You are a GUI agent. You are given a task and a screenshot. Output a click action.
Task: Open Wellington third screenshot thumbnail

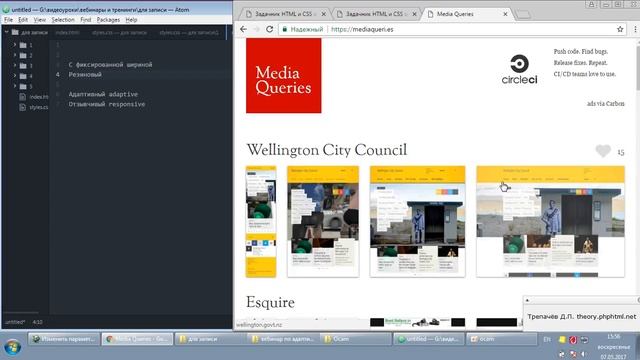coord(418,222)
